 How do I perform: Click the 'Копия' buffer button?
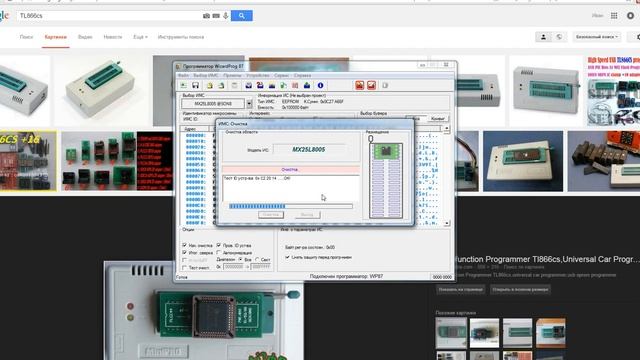[438, 118]
